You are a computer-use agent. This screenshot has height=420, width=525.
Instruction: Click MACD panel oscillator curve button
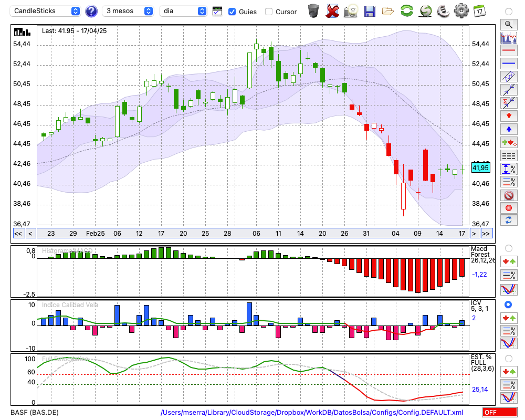[509, 289]
